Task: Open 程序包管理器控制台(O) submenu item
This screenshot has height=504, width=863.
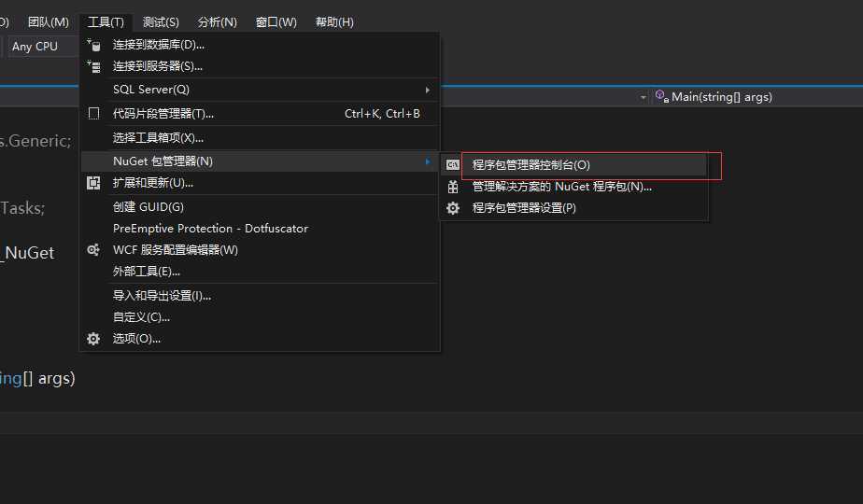Action: point(573,164)
